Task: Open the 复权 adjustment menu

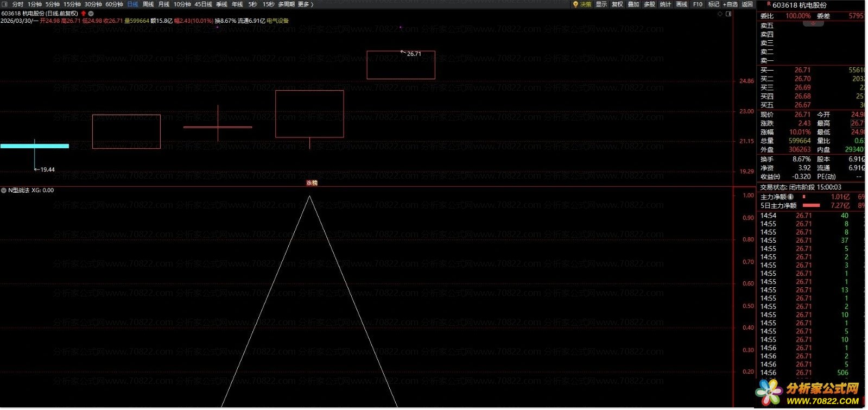Action: tap(618, 4)
